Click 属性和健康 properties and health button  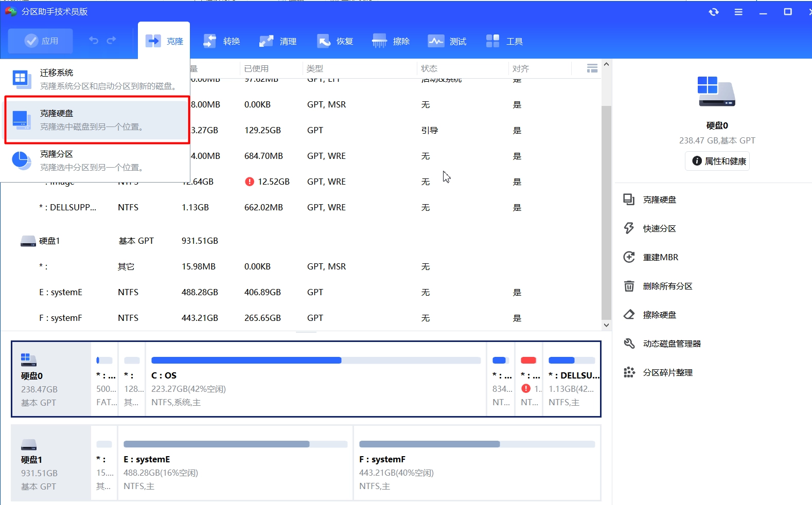(x=717, y=161)
